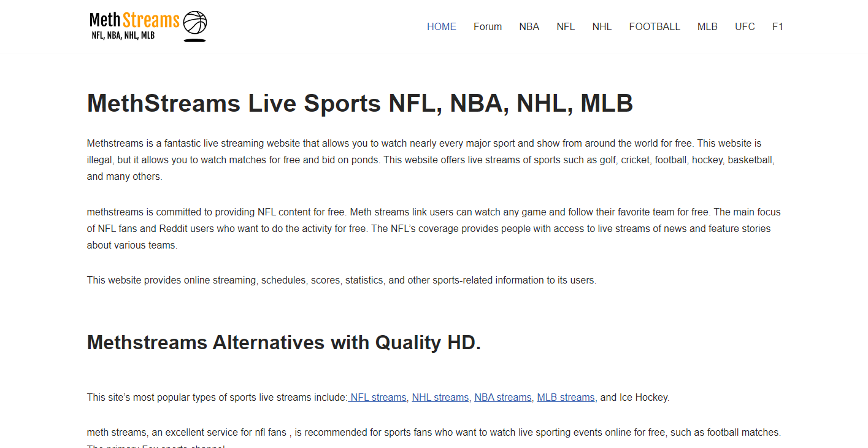Open the Forum menu item
Image resolution: width=868 pixels, height=448 pixels.
coord(488,26)
